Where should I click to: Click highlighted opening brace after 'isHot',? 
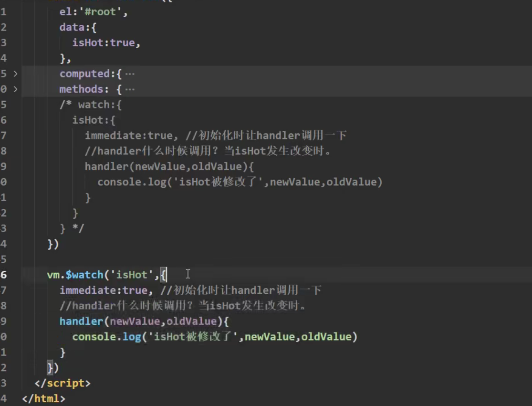coord(163,275)
